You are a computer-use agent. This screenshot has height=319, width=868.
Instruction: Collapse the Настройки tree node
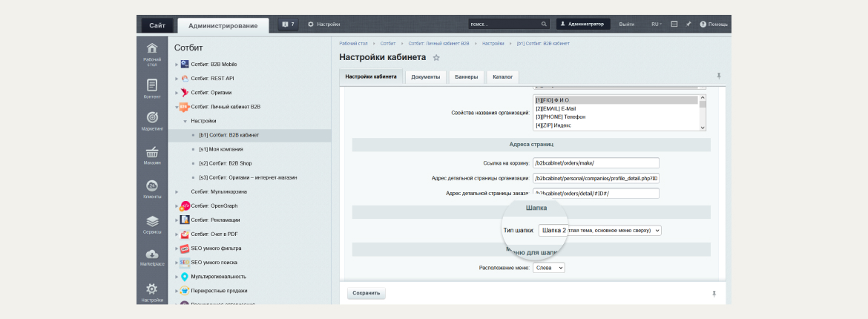pyautogui.click(x=185, y=121)
